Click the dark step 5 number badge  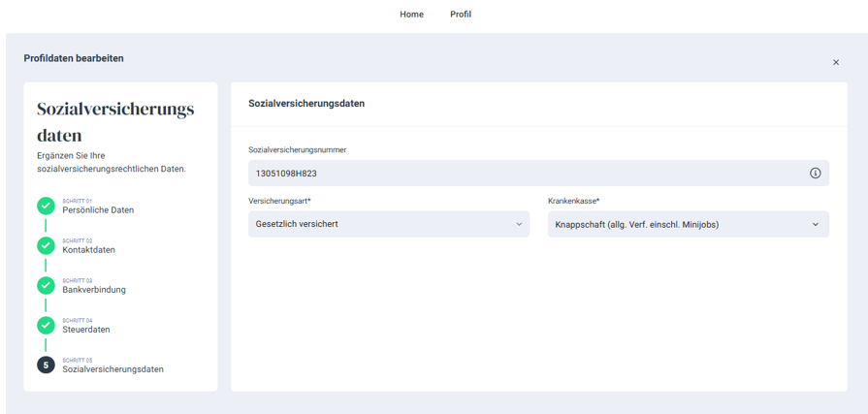point(46,365)
